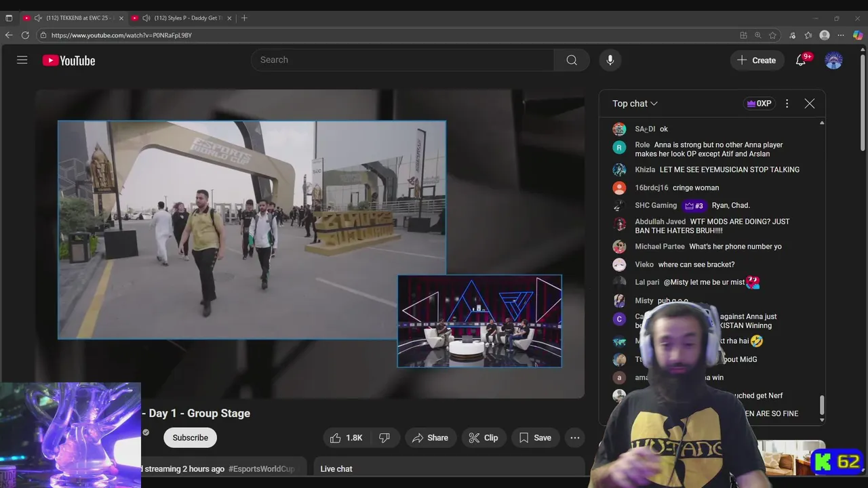Open the YouTube account avatar menu
Viewport: 868px width, 488px height.
833,60
